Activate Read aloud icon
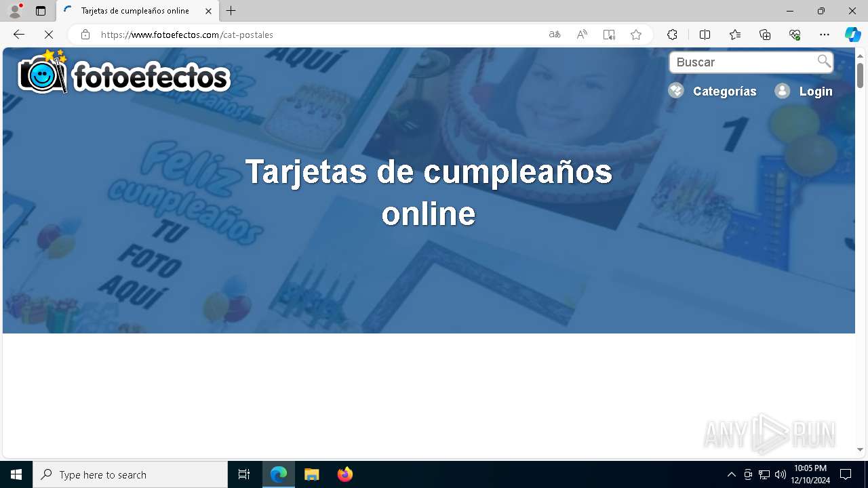 click(x=582, y=35)
